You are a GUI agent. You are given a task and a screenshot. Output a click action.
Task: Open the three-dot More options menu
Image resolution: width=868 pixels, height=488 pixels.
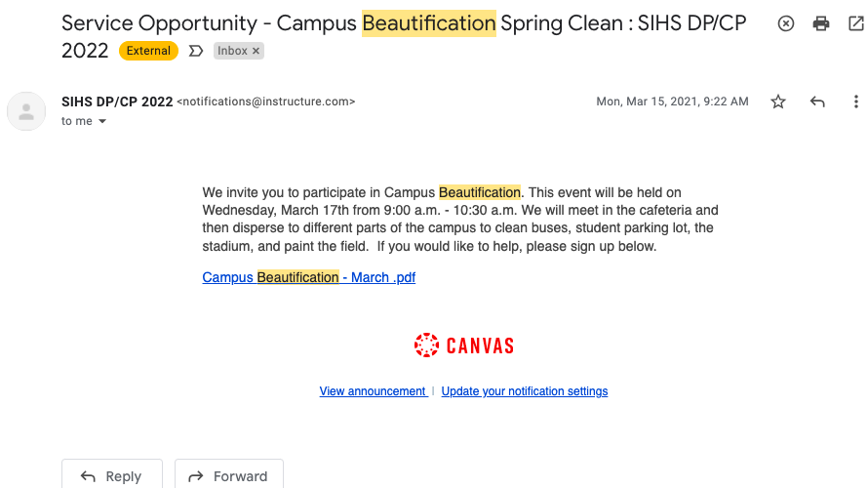coord(855,102)
